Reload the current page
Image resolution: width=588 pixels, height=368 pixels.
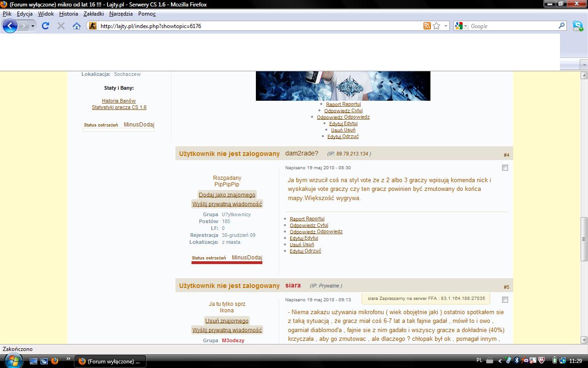[45, 26]
